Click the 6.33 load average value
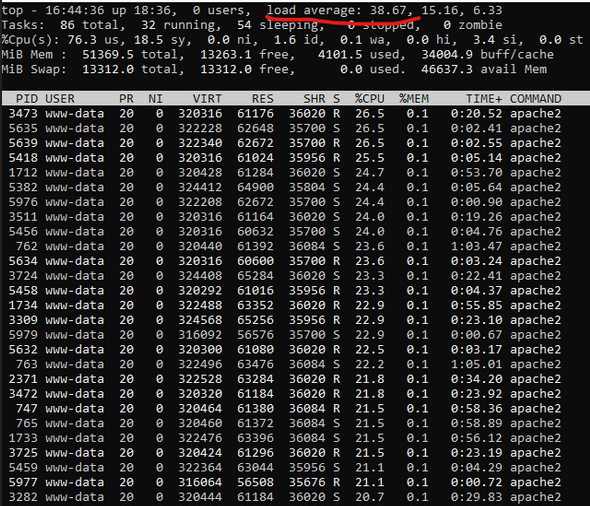The image size is (590, 506). (488, 10)
